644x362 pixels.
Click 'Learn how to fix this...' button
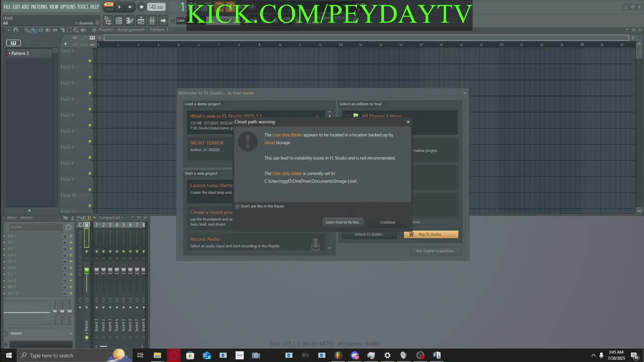pyautogui.click(x=343, y=222)
